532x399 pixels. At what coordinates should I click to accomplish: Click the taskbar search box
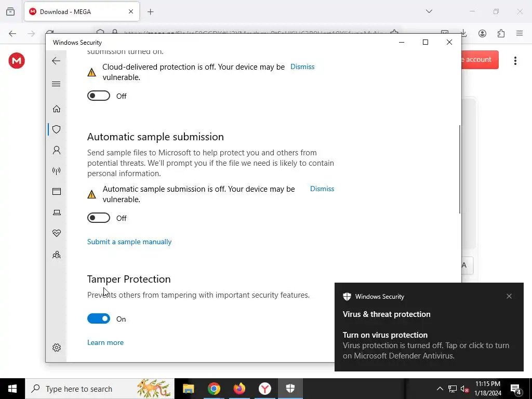(100, 389)
